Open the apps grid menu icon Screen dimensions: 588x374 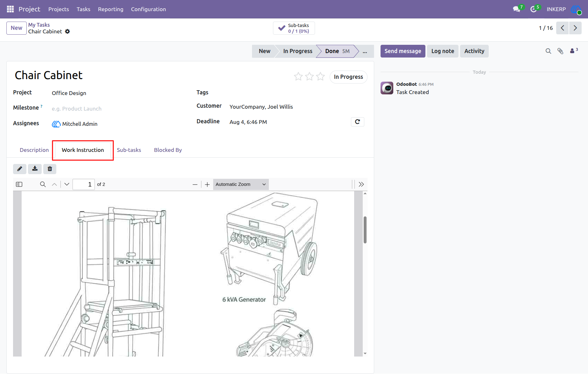click(10, 9)
